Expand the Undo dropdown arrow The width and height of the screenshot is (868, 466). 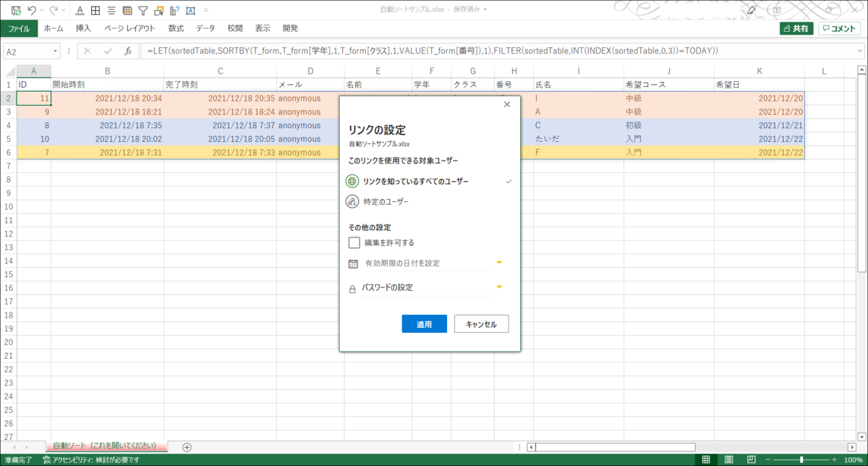tap(42, 10)
